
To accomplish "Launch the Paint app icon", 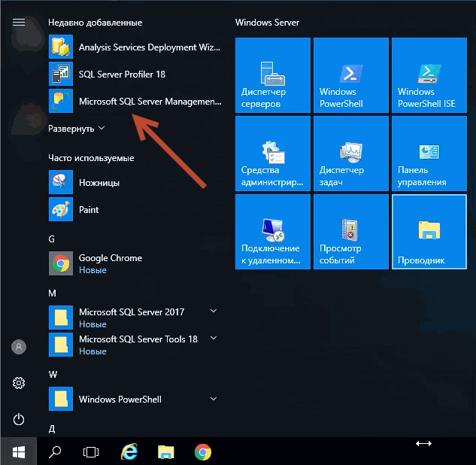I will tap(61, 209).
